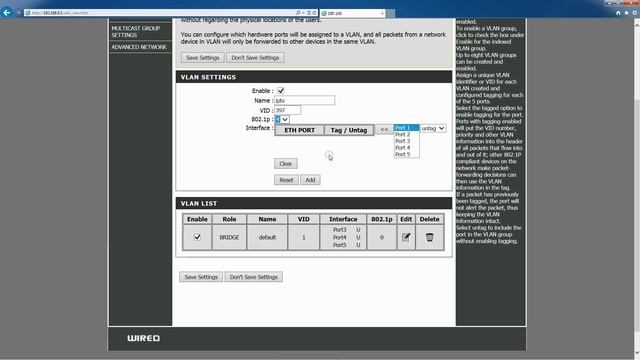
Task: Click the Name column header in VLAN list
Action: (x=267, y=219)
